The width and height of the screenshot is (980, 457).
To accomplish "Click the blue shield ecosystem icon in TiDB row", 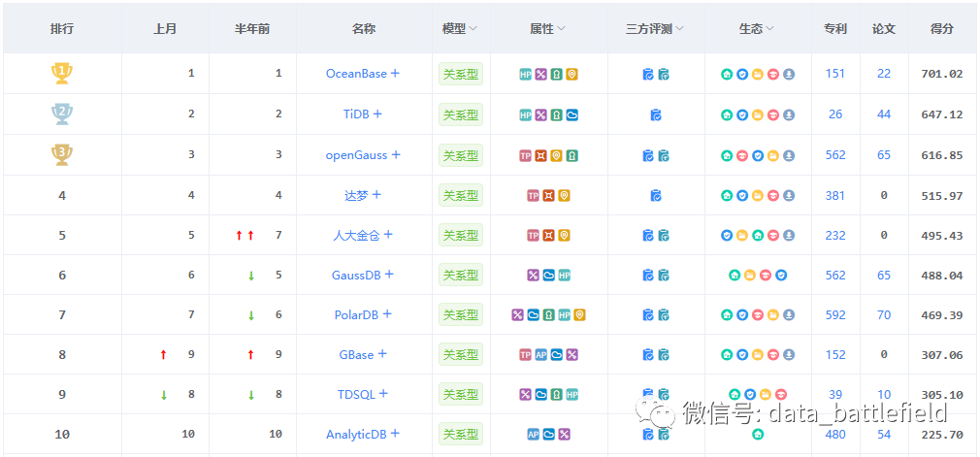I will (x=742, y=115).
